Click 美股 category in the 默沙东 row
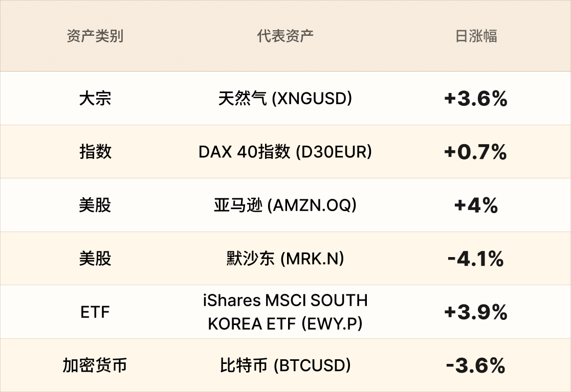The image size is (571, 392). click(x=95, y=259)
